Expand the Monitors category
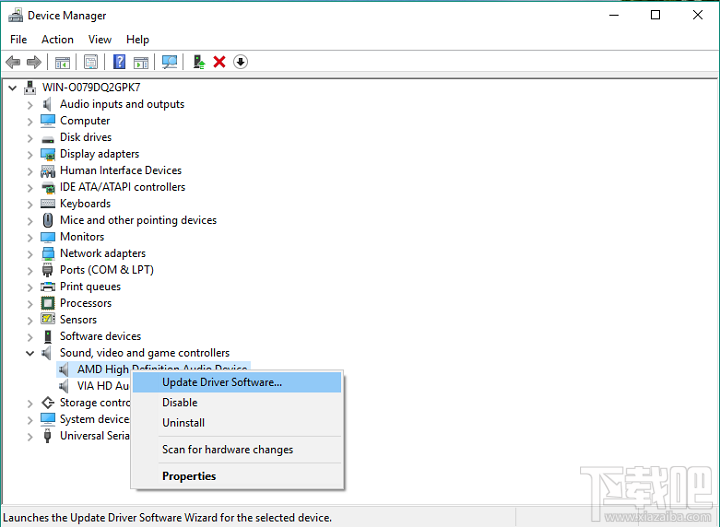This screenshot has width=720, height=527. pyautogui.click(x=30, y=237)
